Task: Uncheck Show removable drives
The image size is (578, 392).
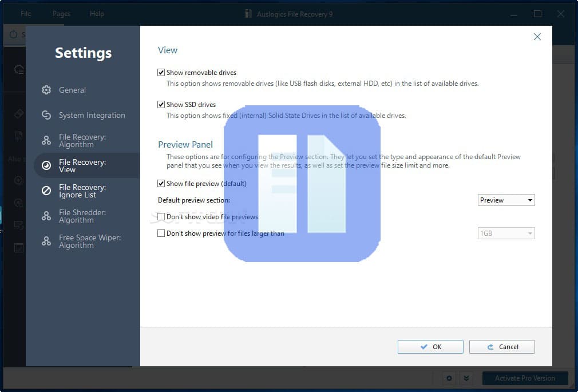Action: tap(161, 72)
